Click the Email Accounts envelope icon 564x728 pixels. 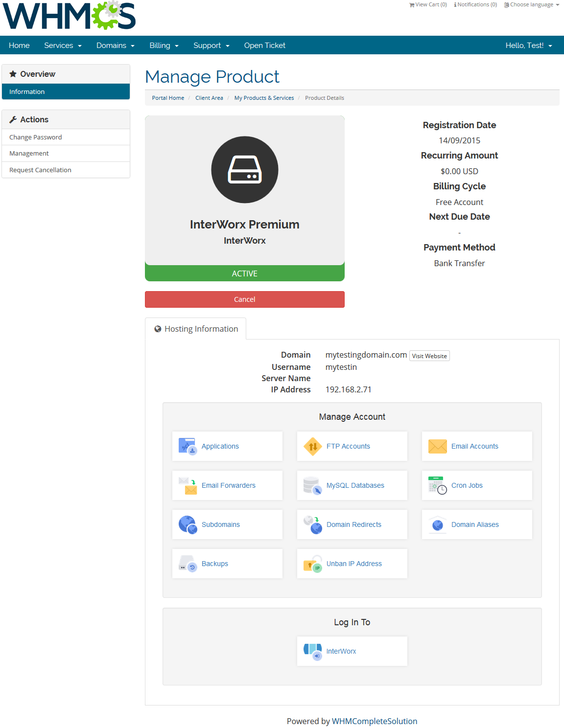(x=437, y=446)
